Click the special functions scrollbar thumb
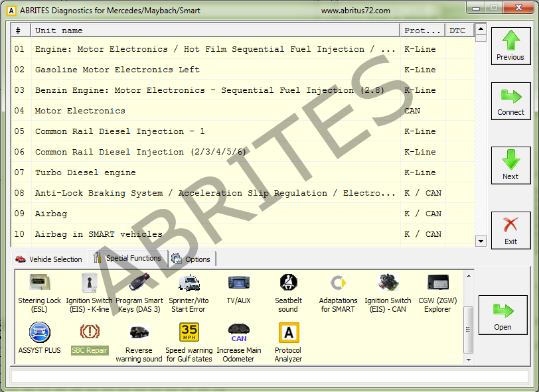This screenshot has width=539, height=392. (468, 330)
